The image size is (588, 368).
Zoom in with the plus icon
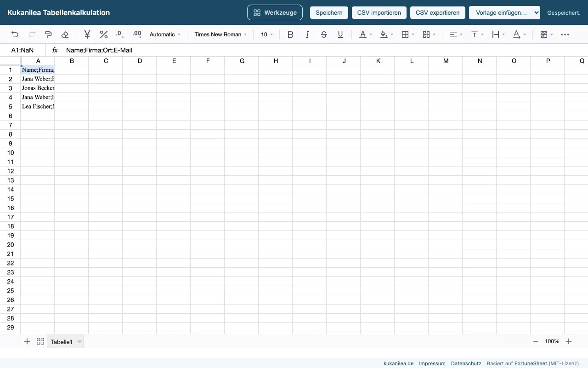pyautogui.click(x=569, y=341)
